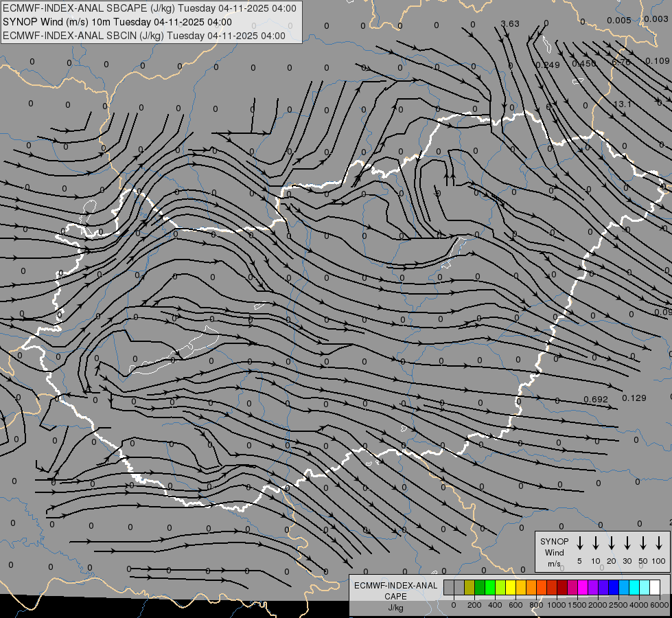
Task: Click the 0.692 value on the map
Action: [x=596, y=399]
